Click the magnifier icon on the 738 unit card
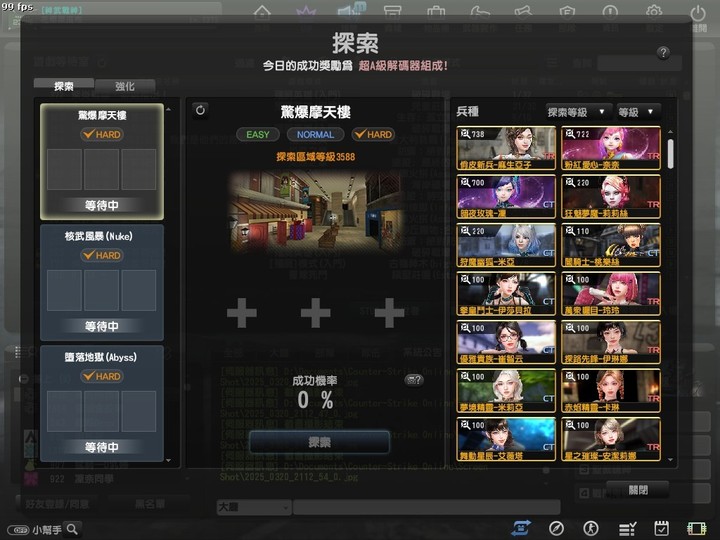The height and width of the screenshot is (540, 720). click(465, 134)
